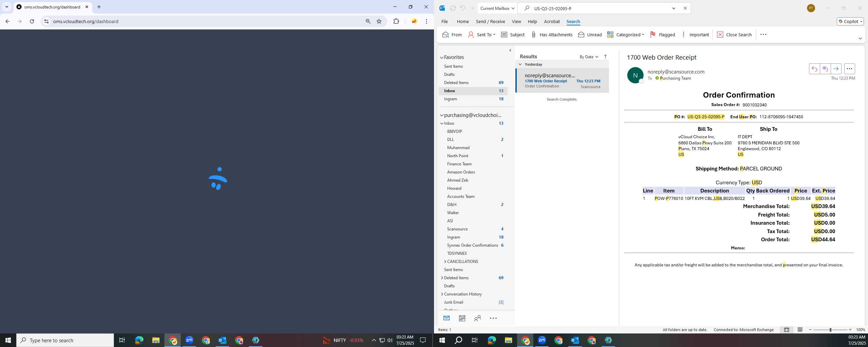Collapse the Outlook folder pane arrow
The image size is (868, 347).
510,50
